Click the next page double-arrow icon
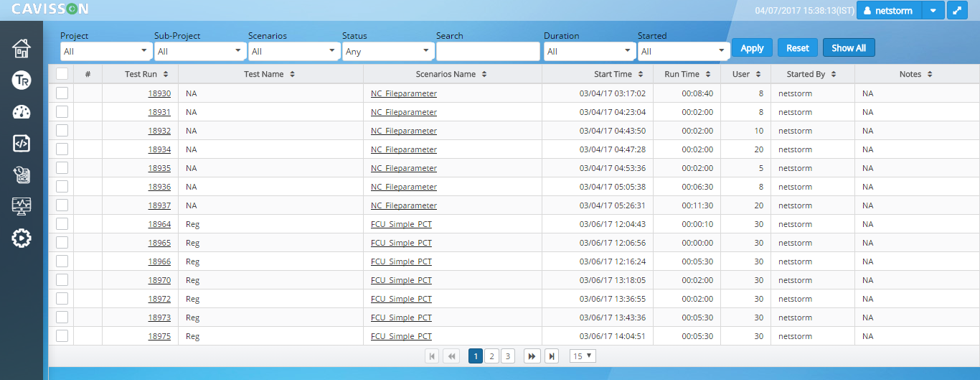This screenshot has height=380, width=980. (532, 356)
